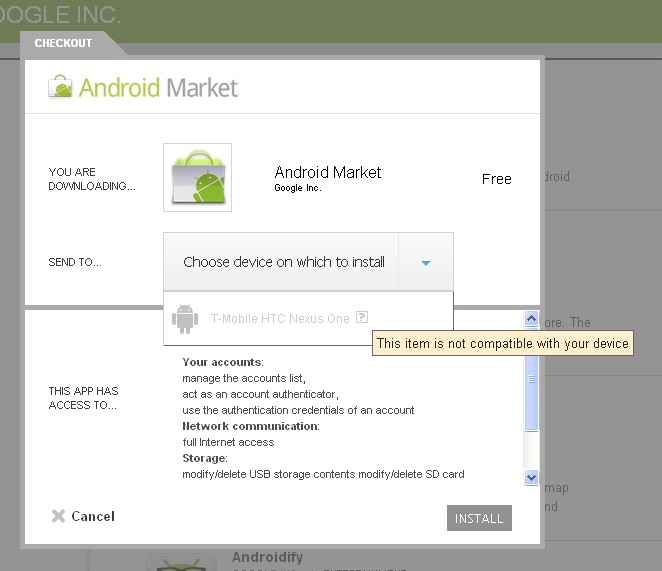Click 'manage the accounts list' permission text
Viewport: 662px width, 571px height.
click(x=244, y=378)
